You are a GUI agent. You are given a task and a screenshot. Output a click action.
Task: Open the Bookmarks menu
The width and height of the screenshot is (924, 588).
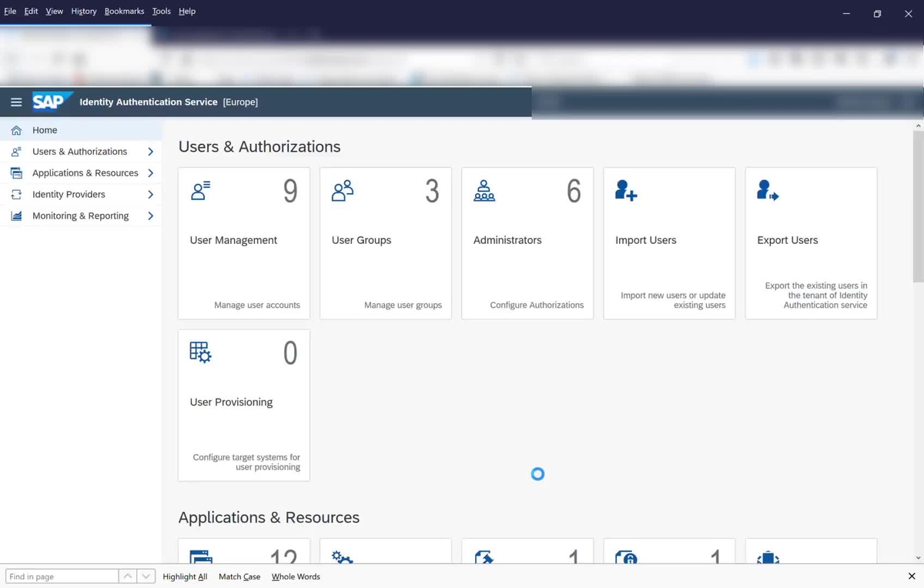pos(124,12)
